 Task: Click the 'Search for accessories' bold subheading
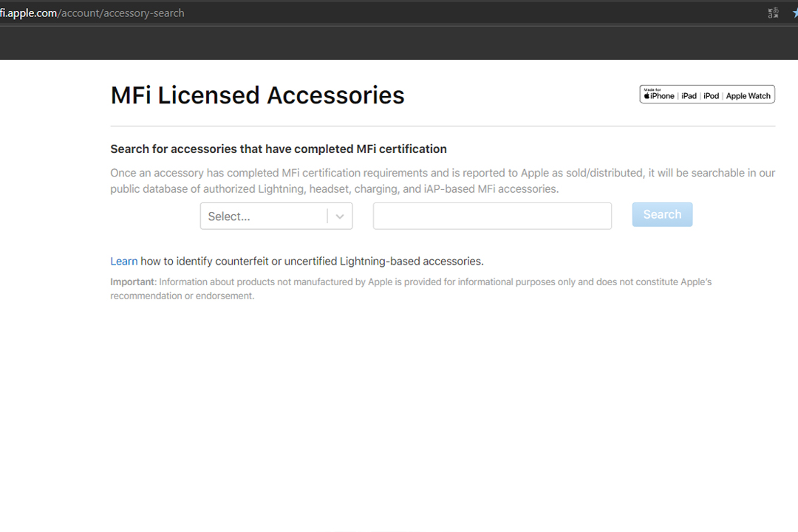pos(279,149)
